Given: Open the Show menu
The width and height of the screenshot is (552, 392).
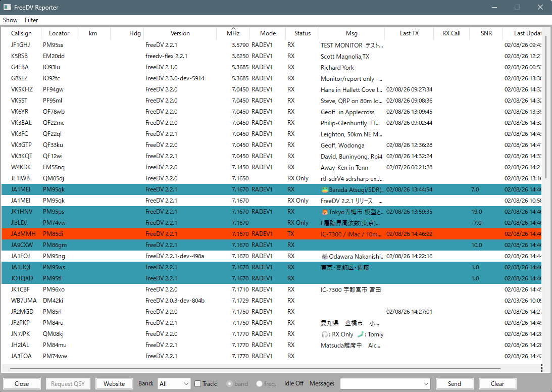Looking at the screenshot, I should [10, 20].
